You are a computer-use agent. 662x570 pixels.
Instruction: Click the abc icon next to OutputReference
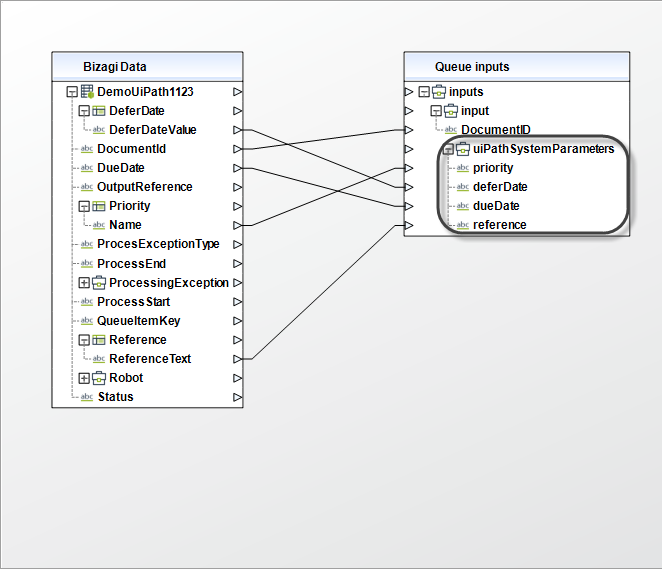pos(87,187)
